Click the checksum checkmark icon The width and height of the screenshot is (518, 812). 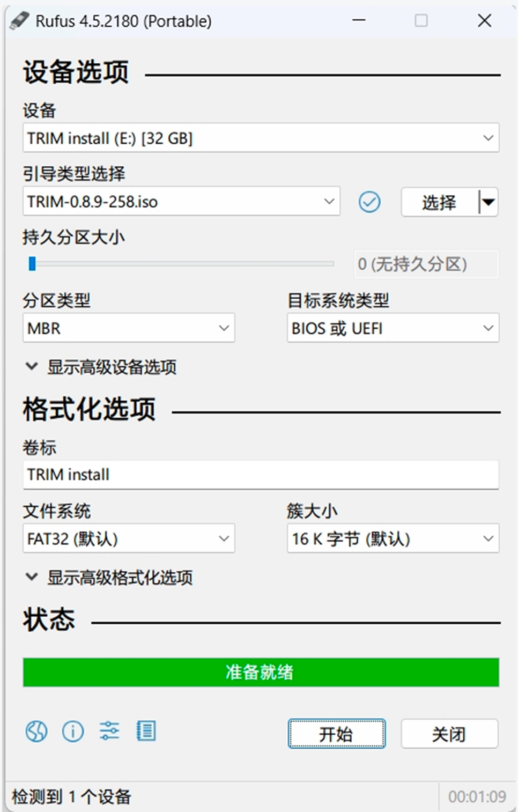[369, 202]
